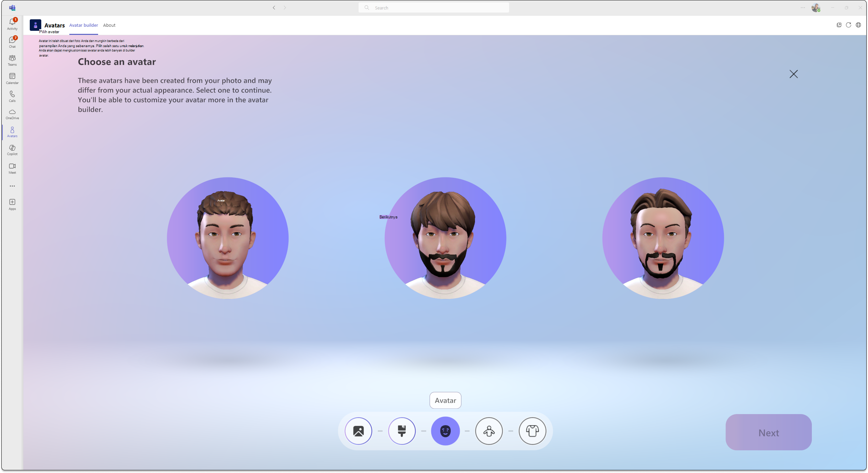Click the Avatar tooltip label
Screen dimensions: 868x473
445,400
